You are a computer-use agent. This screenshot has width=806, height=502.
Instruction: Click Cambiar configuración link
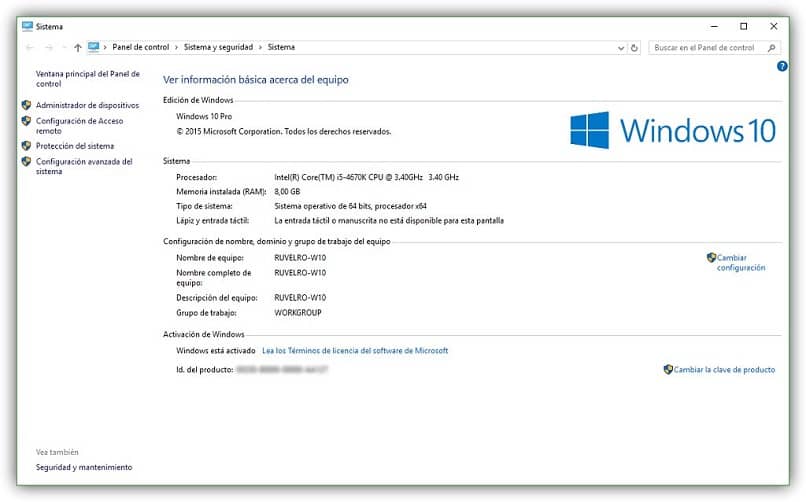click(741, 263)
